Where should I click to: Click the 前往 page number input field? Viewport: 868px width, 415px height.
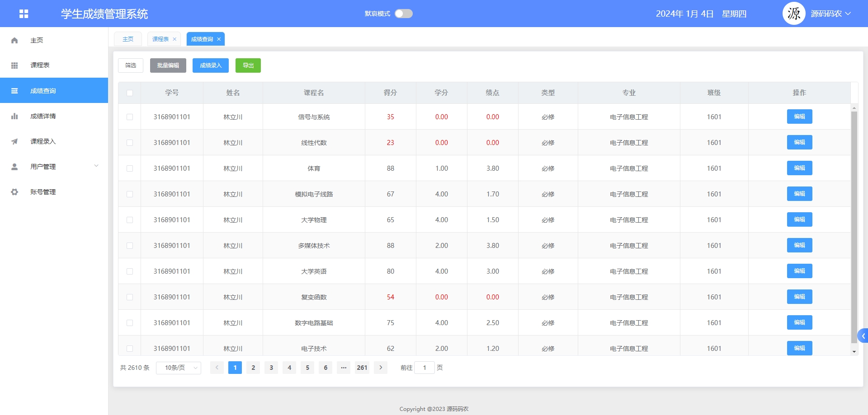[x=425, y=368]
